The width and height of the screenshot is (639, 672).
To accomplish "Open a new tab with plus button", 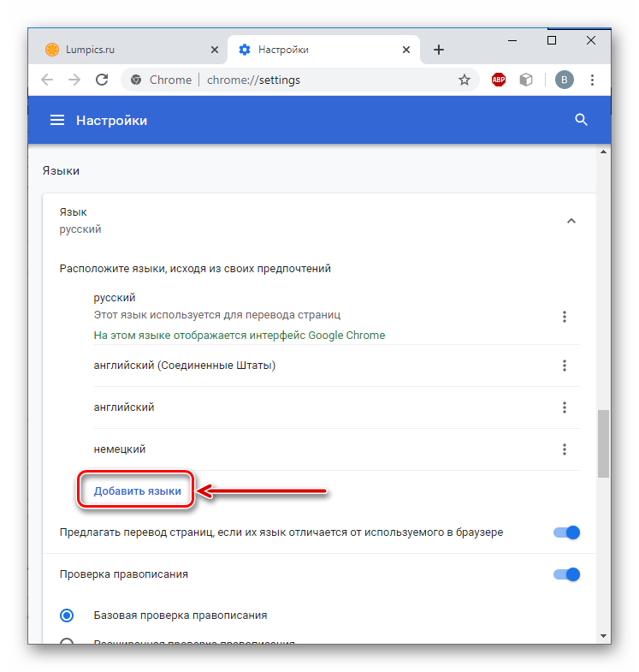I will (x=439, y=50).
